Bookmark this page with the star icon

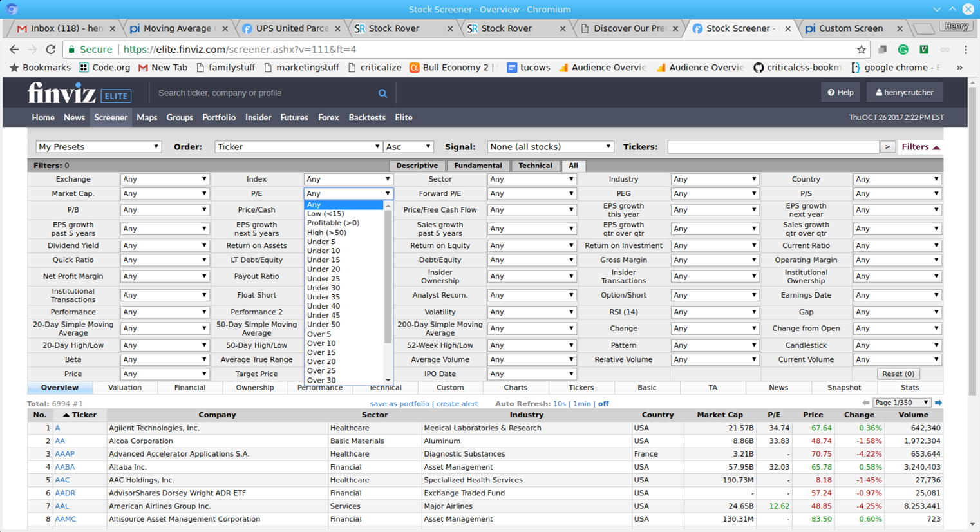(862, 50)
